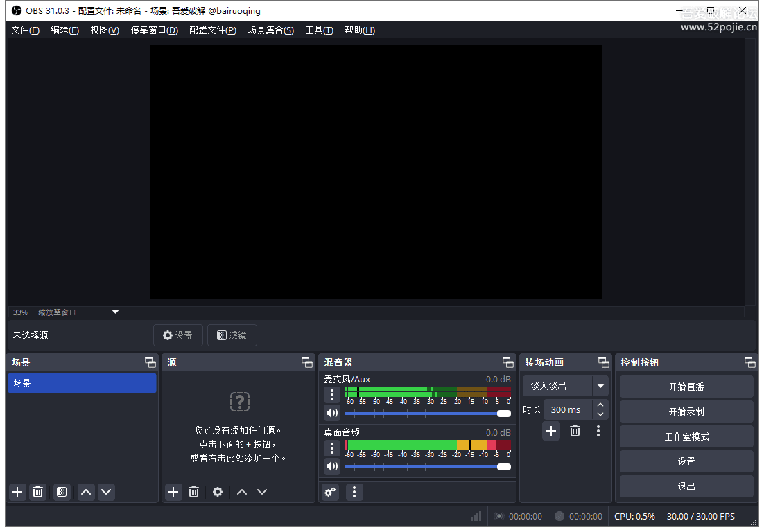Pop out the 控制按钮 dock panel
Screen dimensions: 764x532
[750, 362]
